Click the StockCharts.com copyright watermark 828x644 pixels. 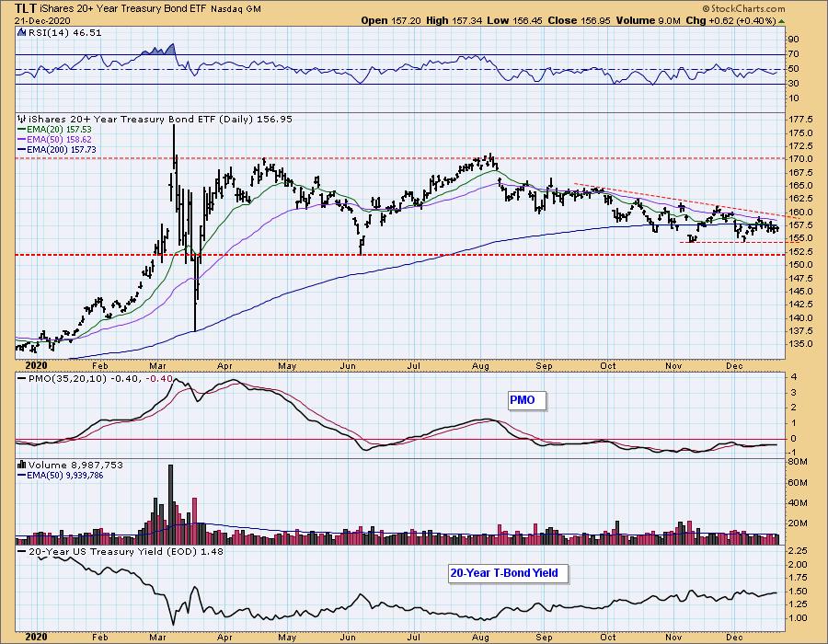click(743, 8)
